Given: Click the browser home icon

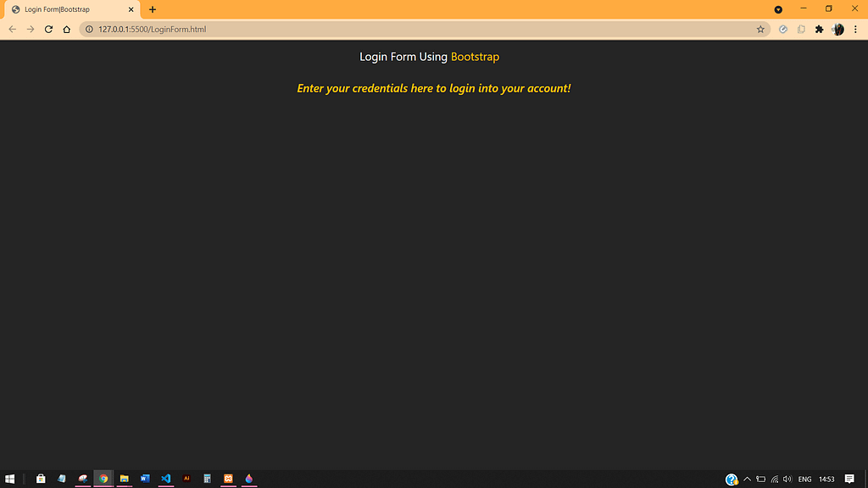Looking at the screenshot, I should tap(66, 28).
